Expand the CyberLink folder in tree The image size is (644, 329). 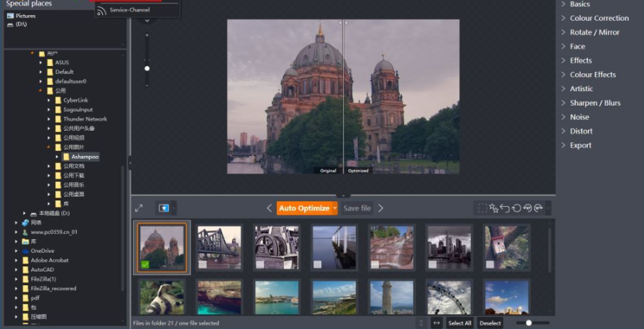50,100
